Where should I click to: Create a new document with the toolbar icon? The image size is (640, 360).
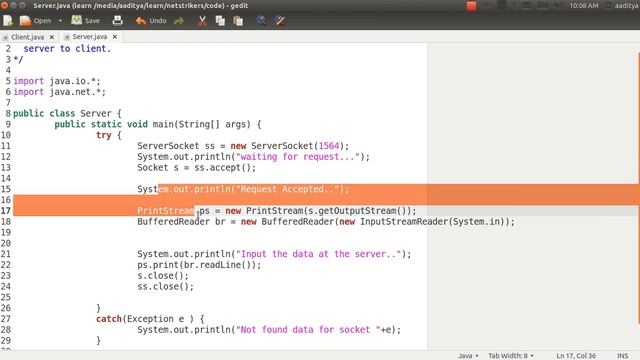click(8, 20)
